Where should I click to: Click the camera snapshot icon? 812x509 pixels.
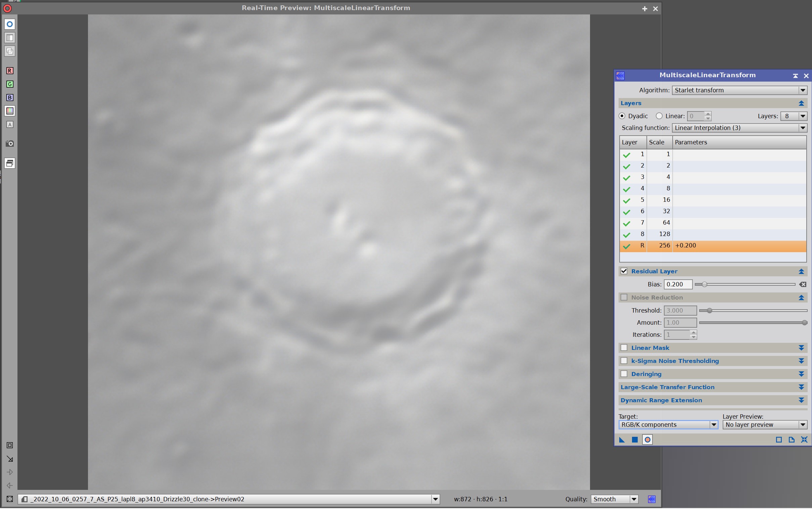[x=10, y=144]
